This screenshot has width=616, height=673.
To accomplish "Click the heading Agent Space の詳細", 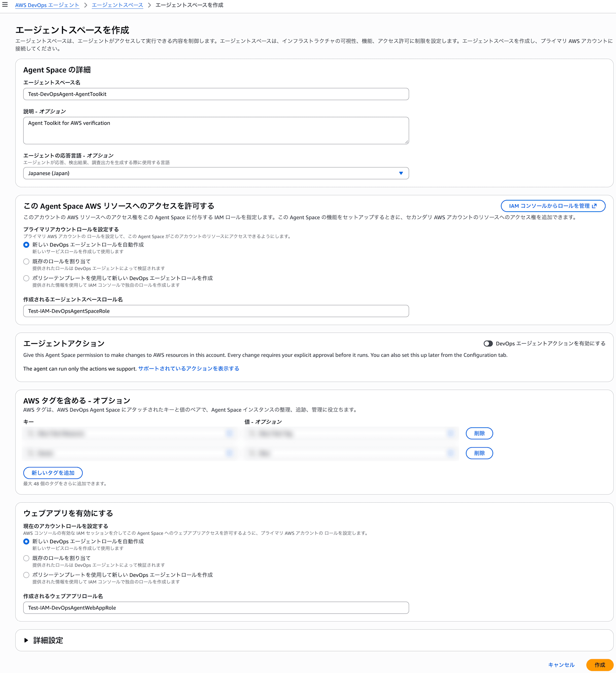I will 57,70.
